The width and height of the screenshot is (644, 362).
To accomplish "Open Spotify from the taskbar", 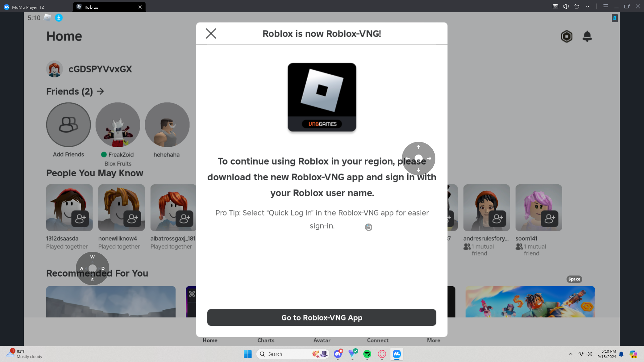I will pos(367,354).
